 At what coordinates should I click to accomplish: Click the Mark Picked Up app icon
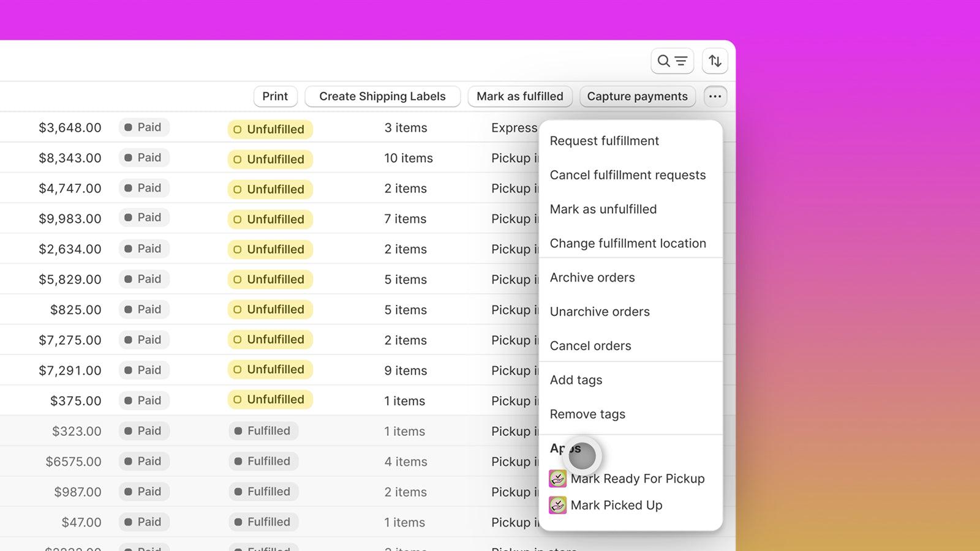click(557, 505)
